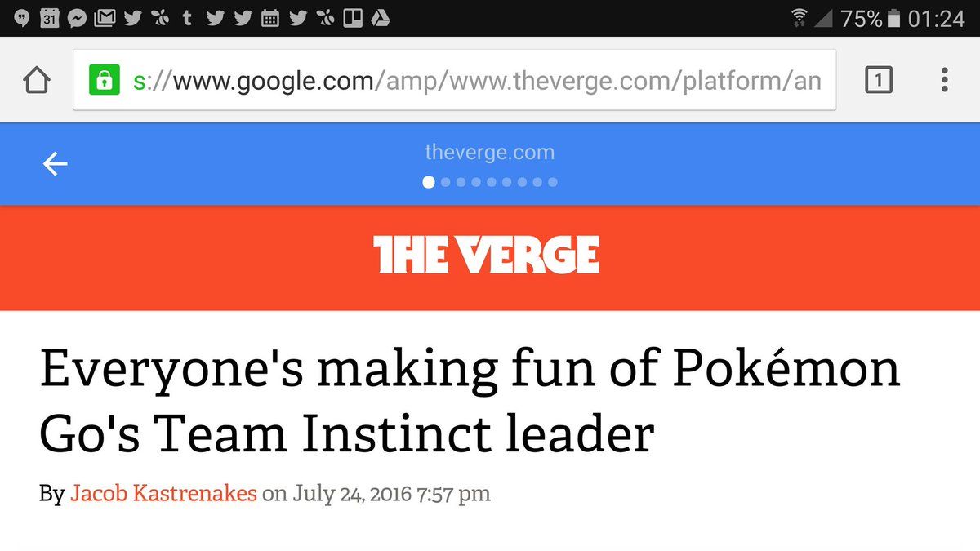The width and height of the screenshot is (980, 551).
Task: Open the tab switcher showing 1 tab
Action: [x=878, y=80]
